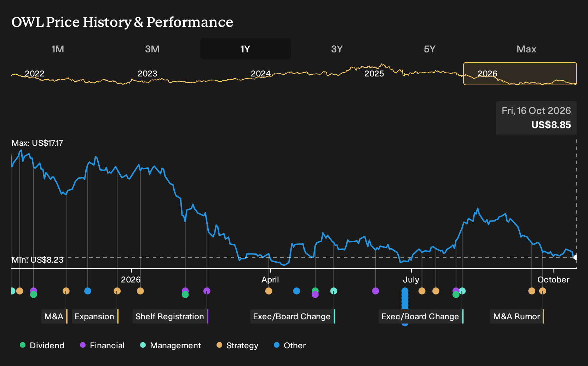The image size is (588, 366).
Task: Toggle the Strategy legend filter
Action: click(x=237, y=345)
